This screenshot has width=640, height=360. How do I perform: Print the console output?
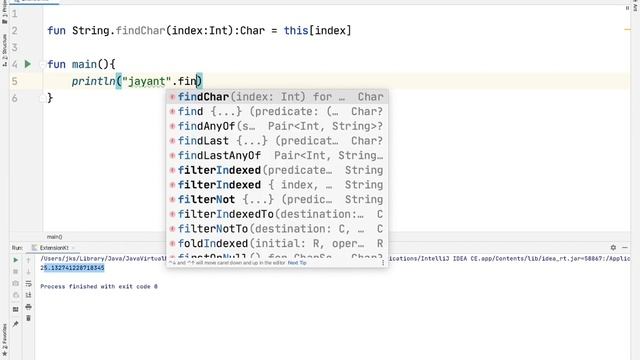click(x=28, y=307)
